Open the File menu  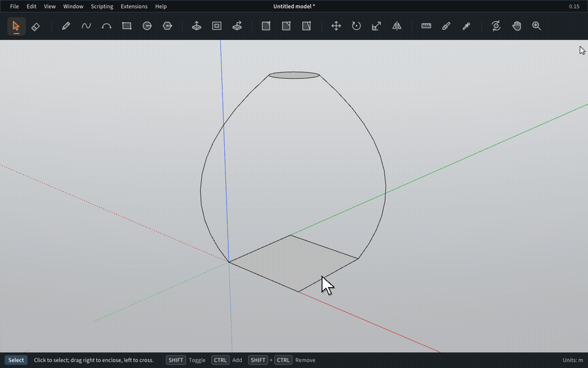click(x=14, y=6)
